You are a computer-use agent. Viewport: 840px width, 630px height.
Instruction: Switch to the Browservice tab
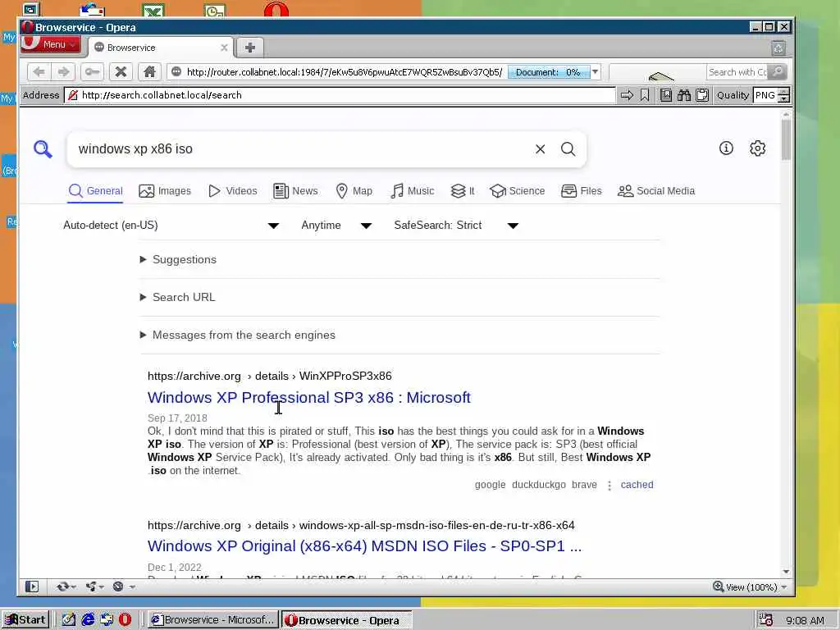click(x=161, y=48)
